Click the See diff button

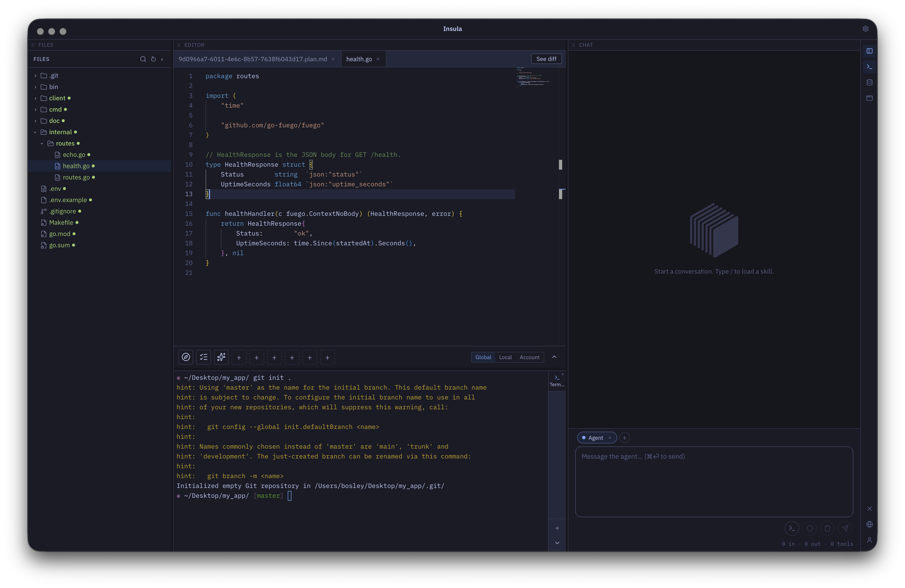[546, 59]
